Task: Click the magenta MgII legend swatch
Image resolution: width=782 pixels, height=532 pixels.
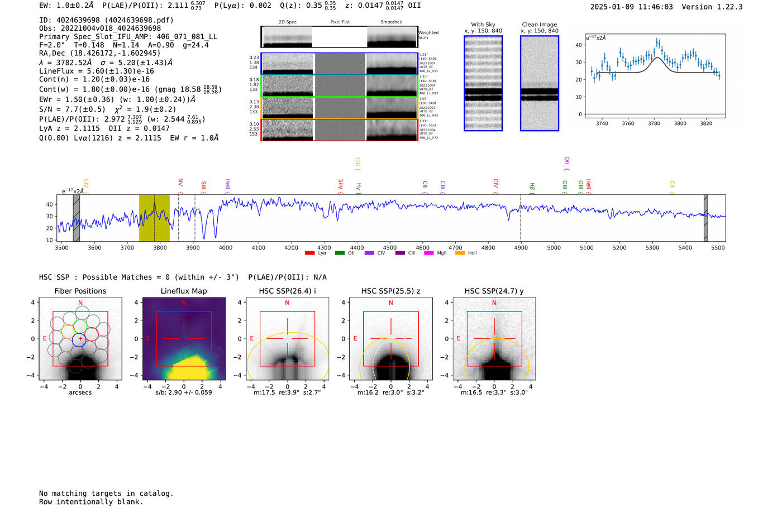Action: click(429, 253)
